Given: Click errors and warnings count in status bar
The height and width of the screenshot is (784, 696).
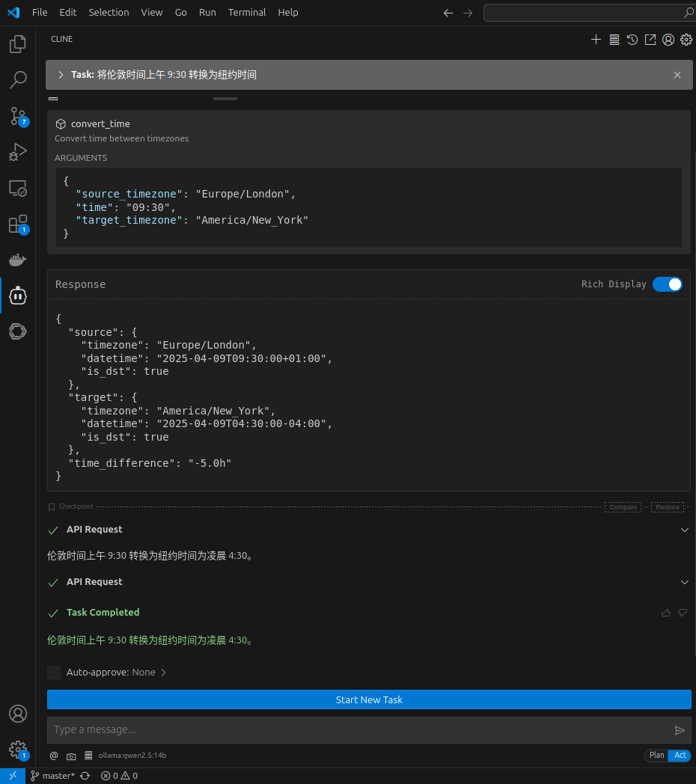Looking at the screenshot, I should pos(119,776).
